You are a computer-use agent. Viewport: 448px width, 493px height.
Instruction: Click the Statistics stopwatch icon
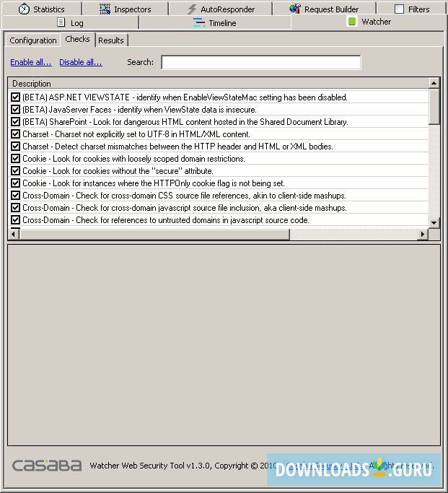click(x=24, y=9)
